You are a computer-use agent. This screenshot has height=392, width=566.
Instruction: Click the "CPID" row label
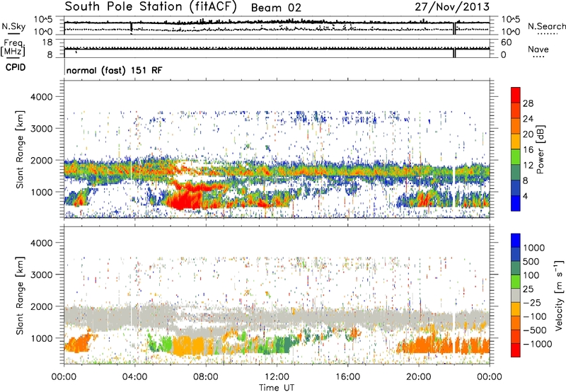pyautogui.click(x=16, y=67)
